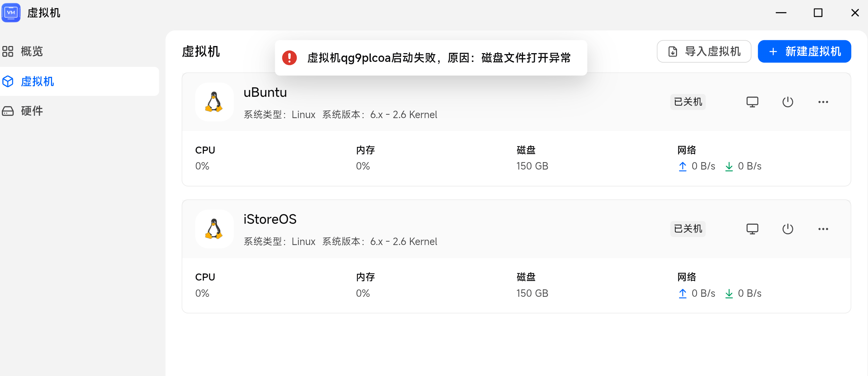The image size is (868, 376).
Task: Power on the iStoreOS virtual machine
Action: 788,229
